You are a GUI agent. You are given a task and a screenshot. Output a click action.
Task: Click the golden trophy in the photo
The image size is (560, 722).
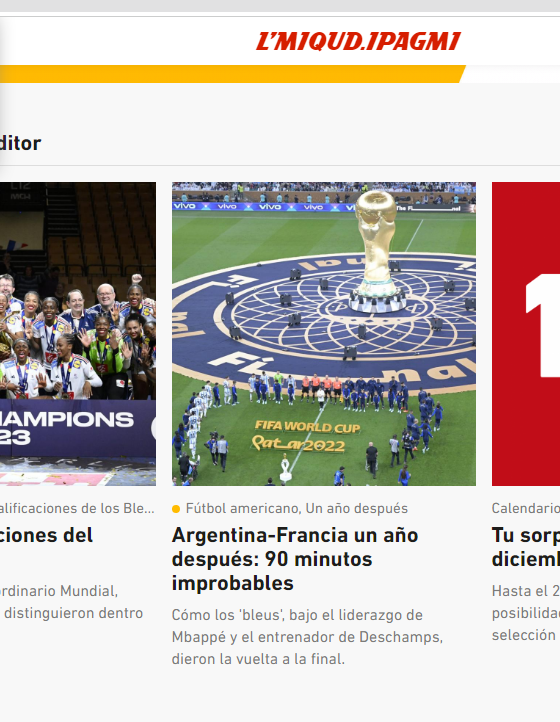pyautogui.click(x=377, y=251)
